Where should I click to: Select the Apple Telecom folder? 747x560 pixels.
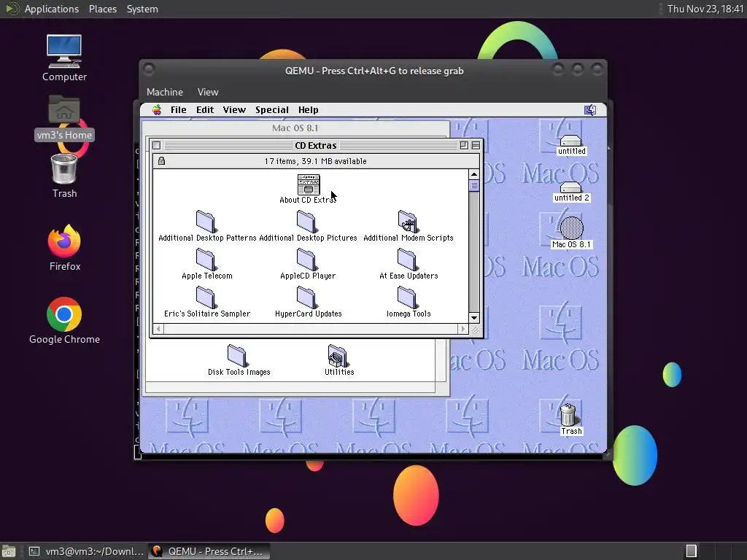[206, 260]
